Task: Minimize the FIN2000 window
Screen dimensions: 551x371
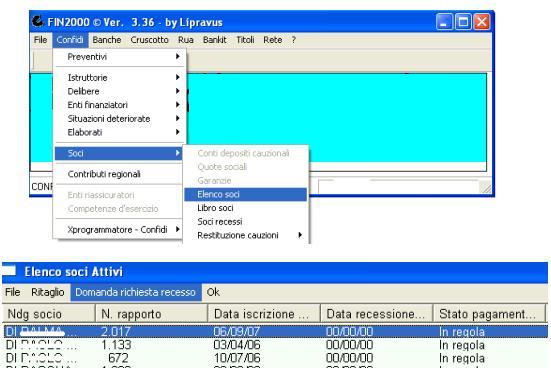Action: tap(445, 22)
